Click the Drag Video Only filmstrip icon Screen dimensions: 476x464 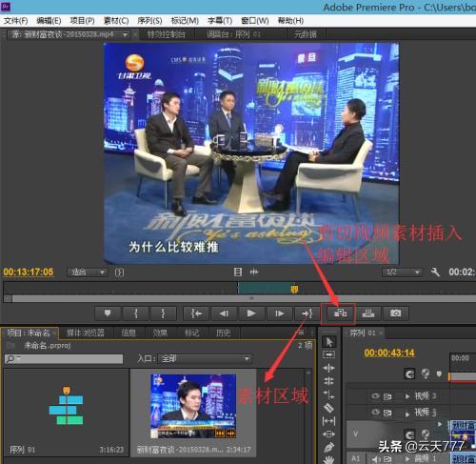click(238, 272)
